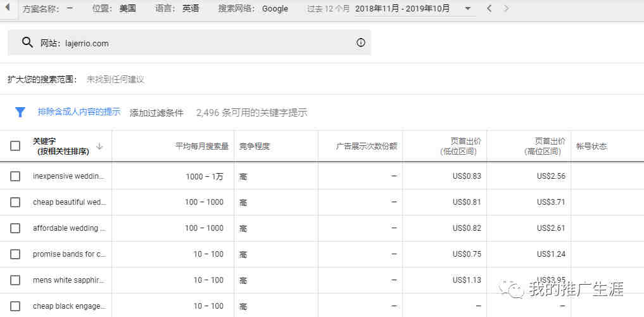Screen dimensions: 644x317
Task: Go to previous date period arrow
Action: pos(489,8)
